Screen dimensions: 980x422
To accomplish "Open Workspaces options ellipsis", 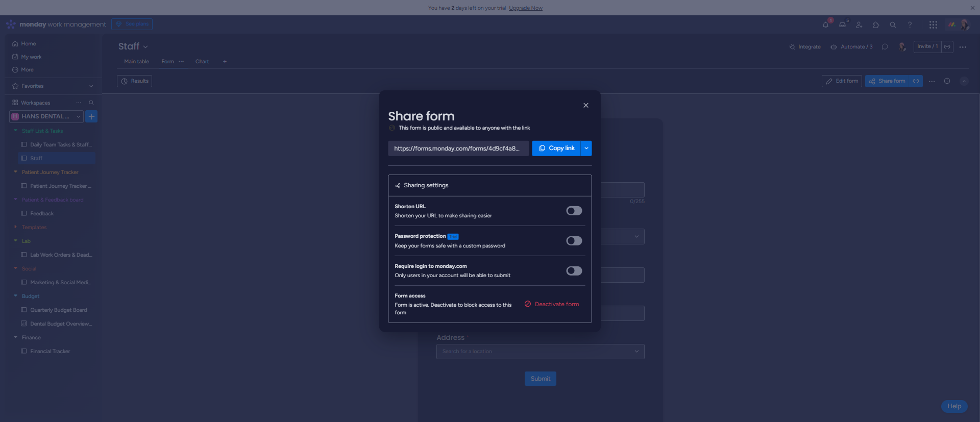I will pyautogui.click(x=79, y=103).
